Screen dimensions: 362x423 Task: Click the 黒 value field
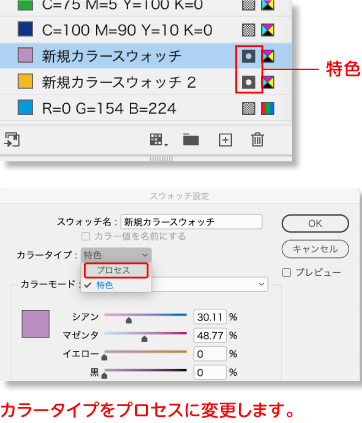[210, 372]
